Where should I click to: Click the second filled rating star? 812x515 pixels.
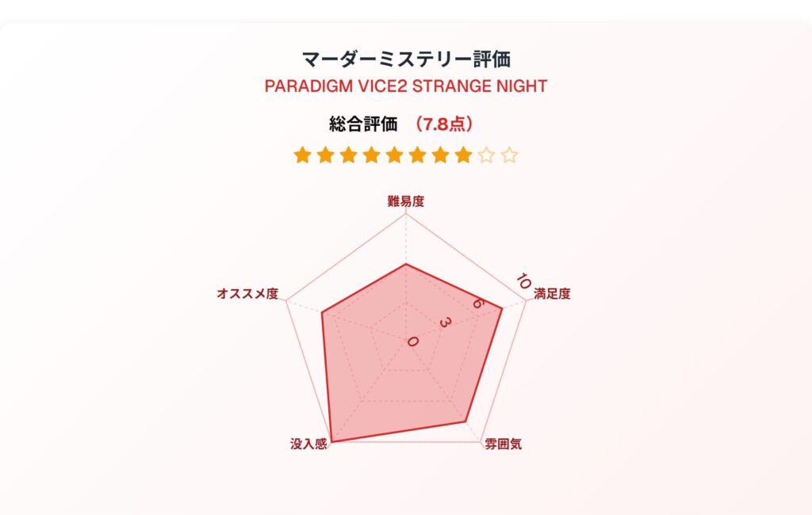(325, 154)
